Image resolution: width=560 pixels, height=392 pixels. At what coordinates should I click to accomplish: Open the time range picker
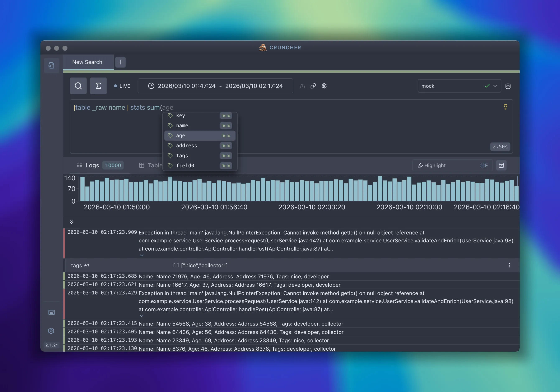pos(215,86)
